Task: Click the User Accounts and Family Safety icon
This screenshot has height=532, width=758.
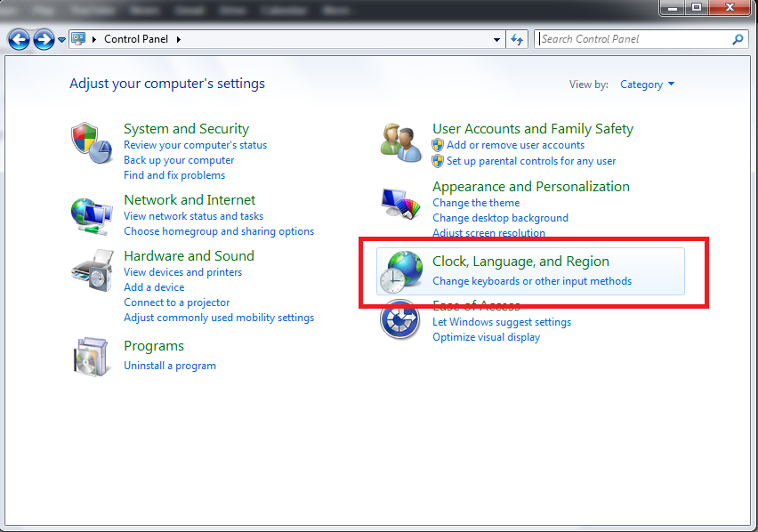Action: (400, 142)
